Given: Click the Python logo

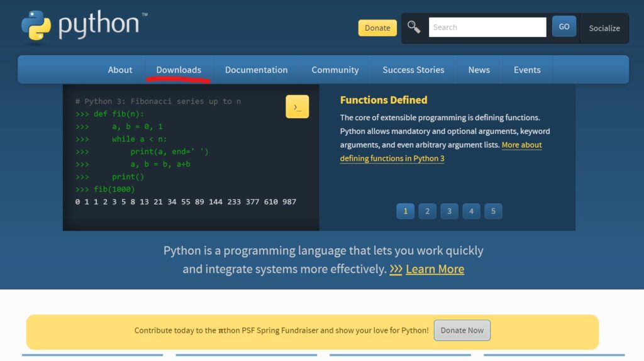Looking at the screenshot, I should pyautogui.click(x=84, y=26).
